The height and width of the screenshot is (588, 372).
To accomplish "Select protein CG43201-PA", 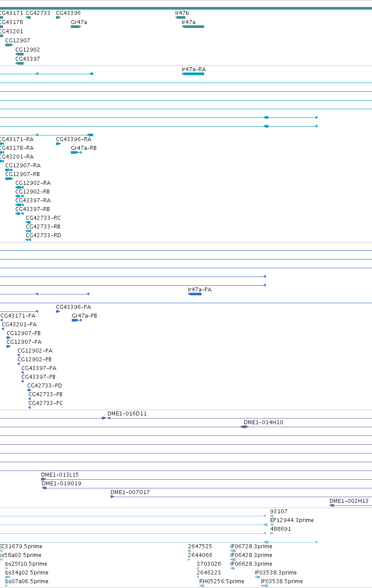I will pos(19,324).
